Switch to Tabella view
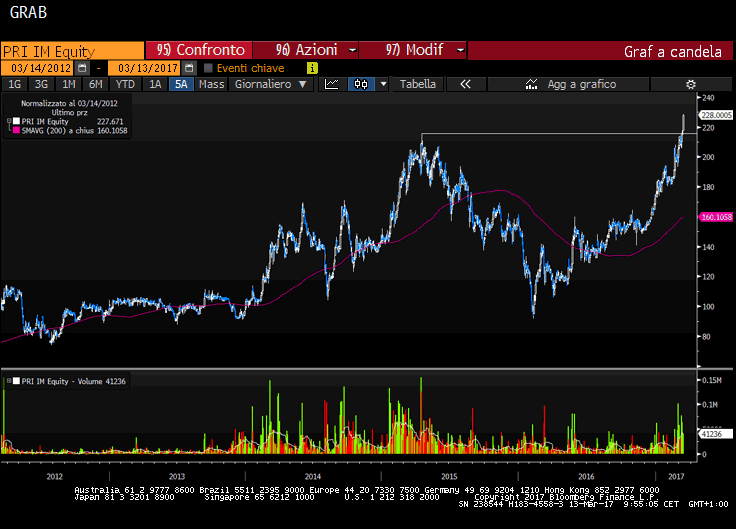The width and height of the screenshot is (736, 529). (x=418, y=85)
